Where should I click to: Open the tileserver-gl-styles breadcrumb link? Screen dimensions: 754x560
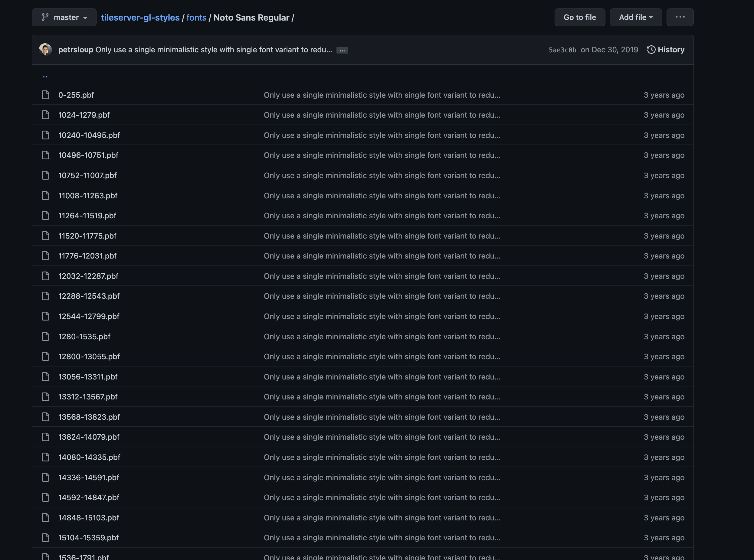140,18
